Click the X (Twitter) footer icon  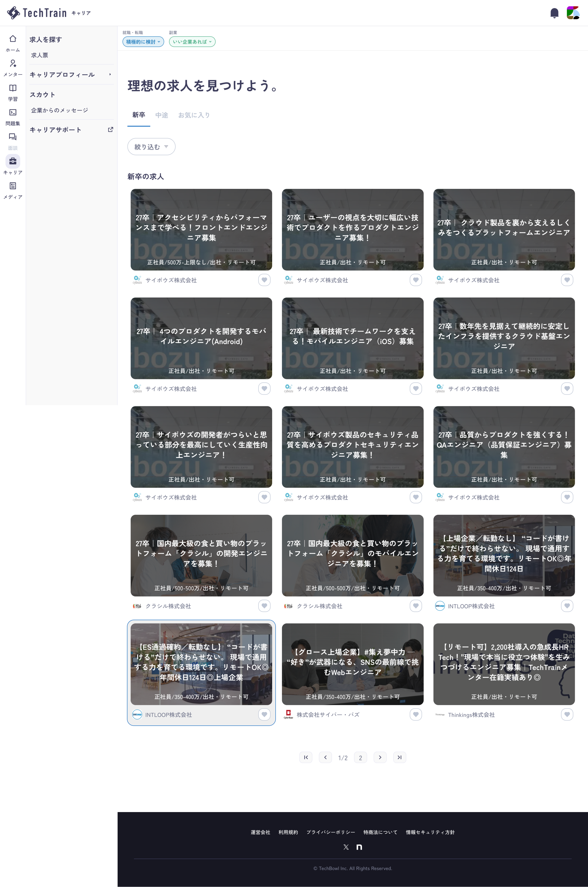pyautogui.click(x=346, y=847)
